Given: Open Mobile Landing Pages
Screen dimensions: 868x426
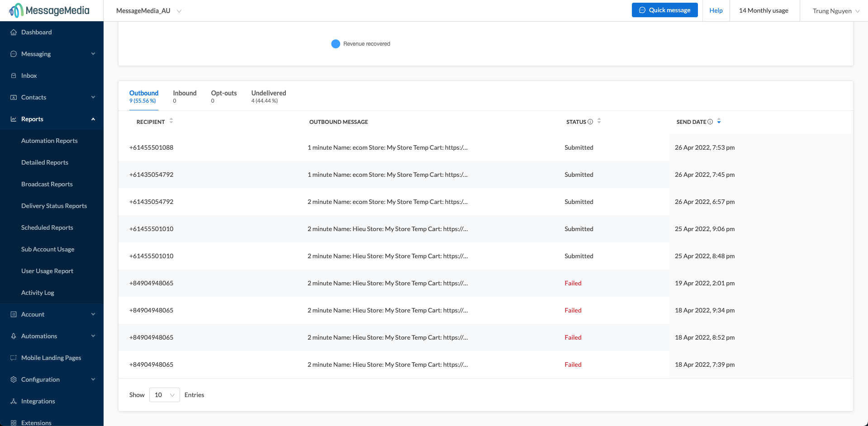Looking at the screenshot, I should tap(51, 358).
